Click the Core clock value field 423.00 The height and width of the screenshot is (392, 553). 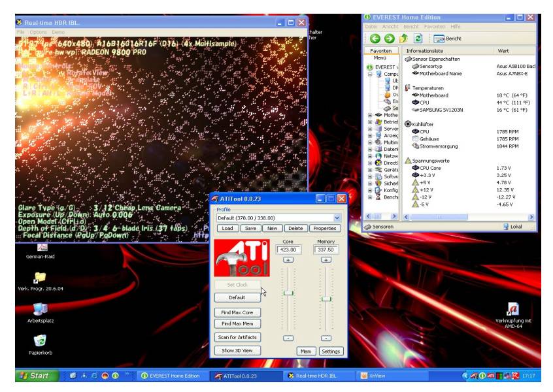pos(288,250)
